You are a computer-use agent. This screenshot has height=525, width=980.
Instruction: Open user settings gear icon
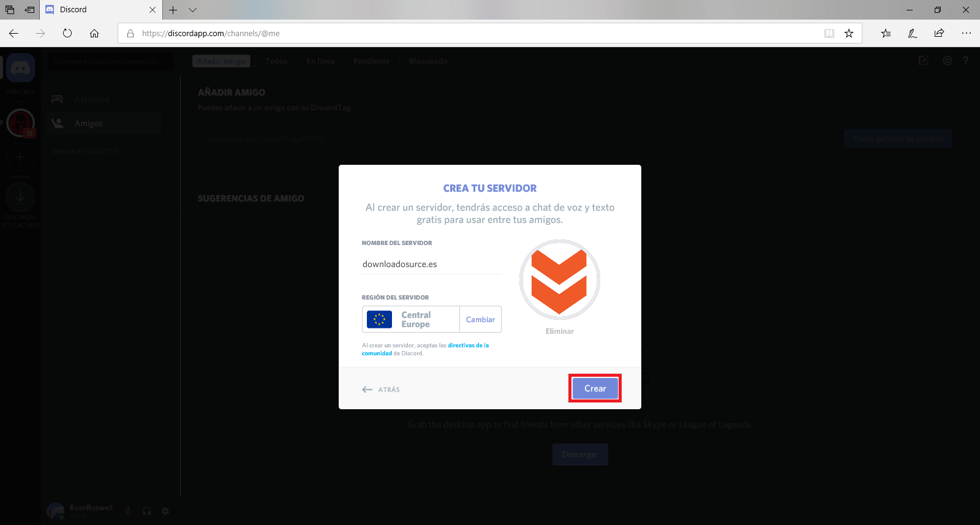[x=165, y=511]
